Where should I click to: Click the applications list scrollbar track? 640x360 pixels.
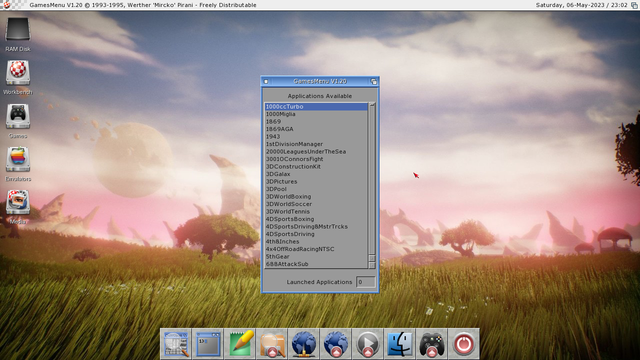[372, 178]
